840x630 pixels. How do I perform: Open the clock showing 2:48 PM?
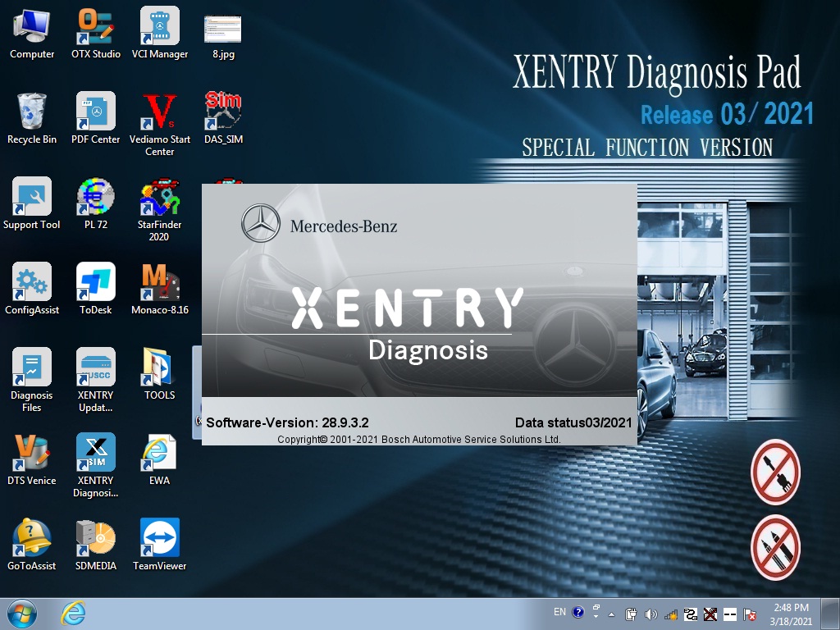tap(792, 614)
